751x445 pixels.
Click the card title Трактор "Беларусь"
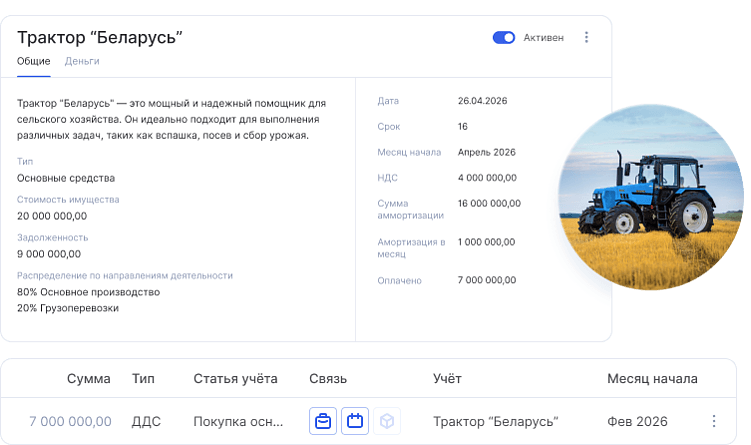tap(100, 37)
